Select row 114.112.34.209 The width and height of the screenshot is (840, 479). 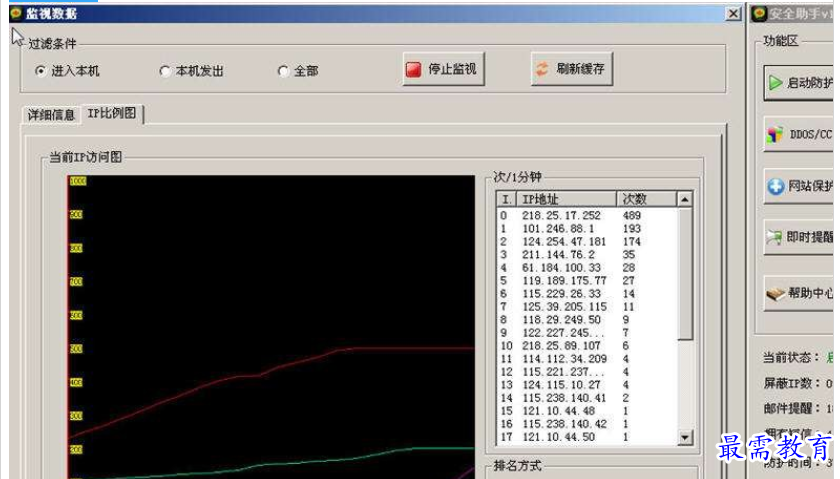click(587, 359)
